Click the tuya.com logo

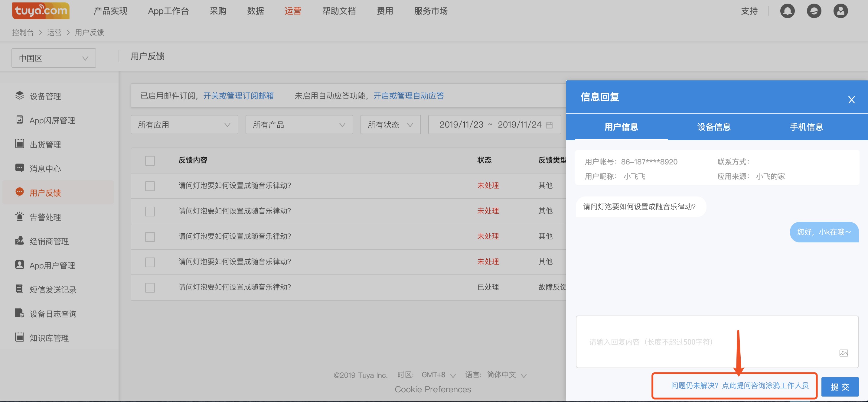click(41, 11)
